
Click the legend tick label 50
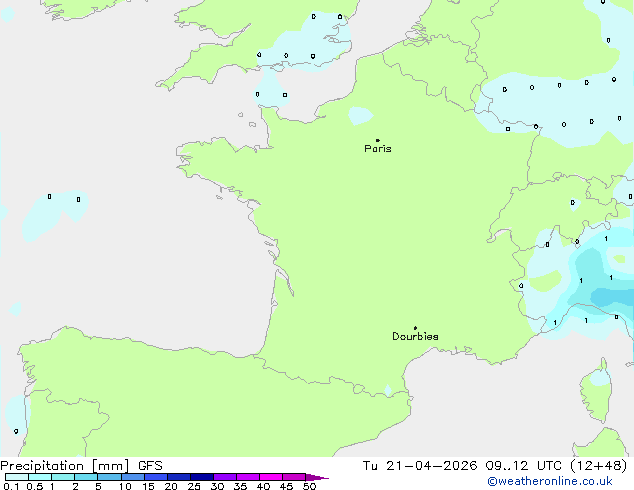[x=309, y=486]
